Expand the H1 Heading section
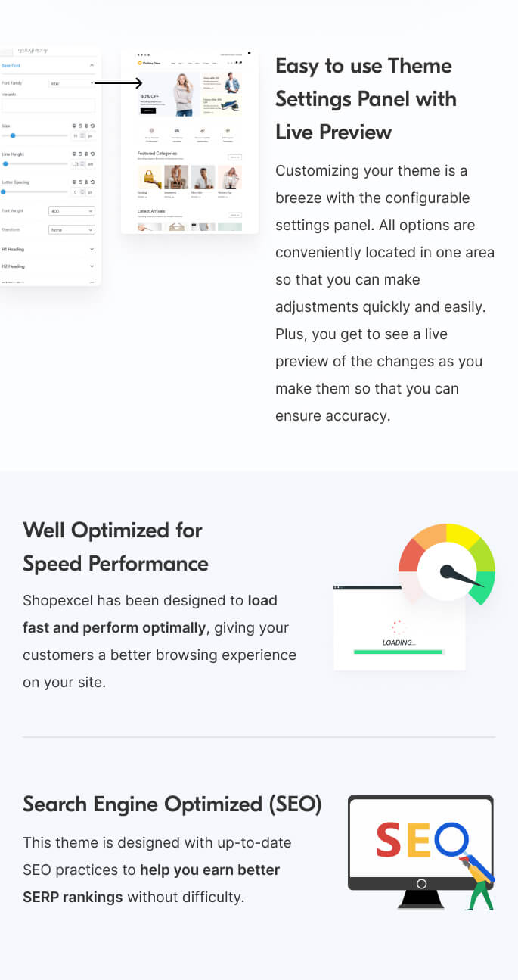The height and width of the screenshot is (980, 518). [92, 248]
